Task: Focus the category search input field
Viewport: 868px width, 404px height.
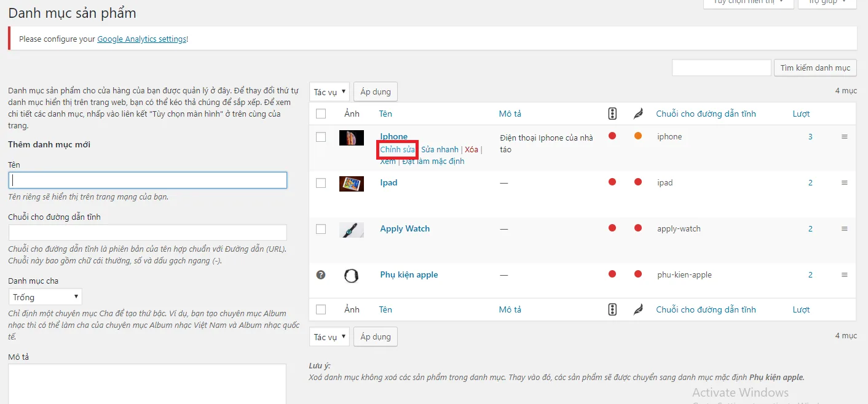Action: click(x=722, y=68)
